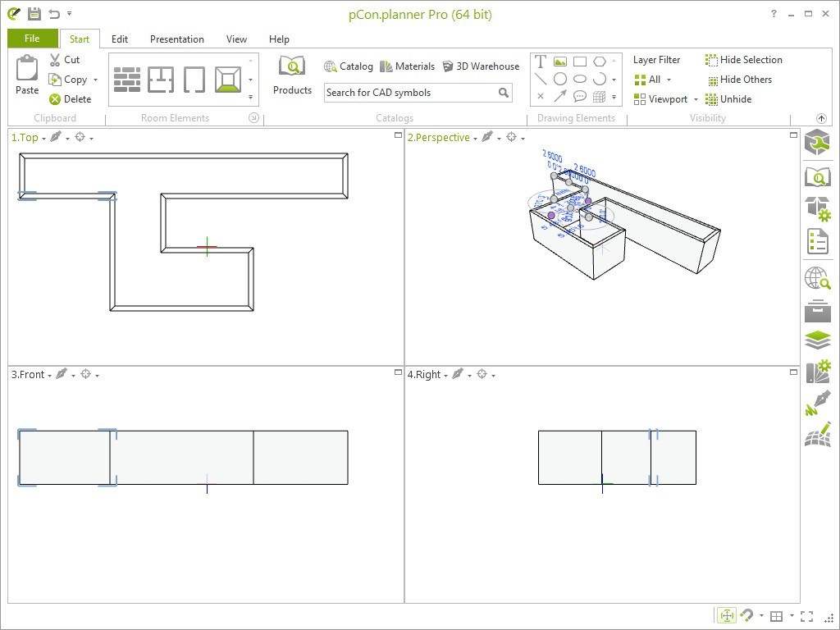Select the Circle drawing tool
840x630 pixels.
(x=560, y=80)
